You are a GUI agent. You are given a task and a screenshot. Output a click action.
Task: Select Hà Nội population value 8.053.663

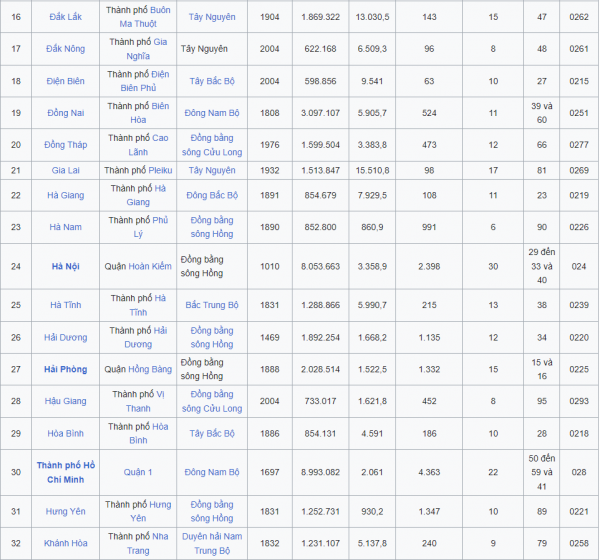coord(320,266)
